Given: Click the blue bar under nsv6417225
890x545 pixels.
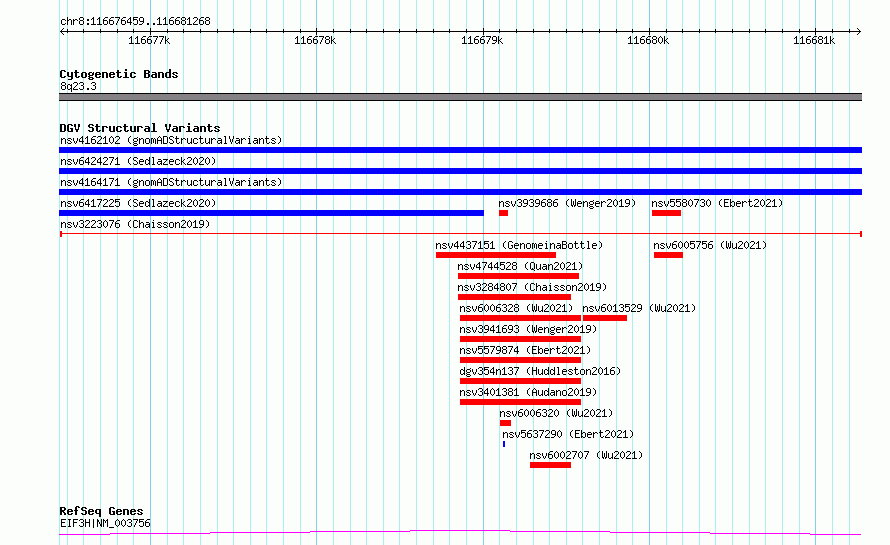Looking at the screenshot, I should 271,213.
